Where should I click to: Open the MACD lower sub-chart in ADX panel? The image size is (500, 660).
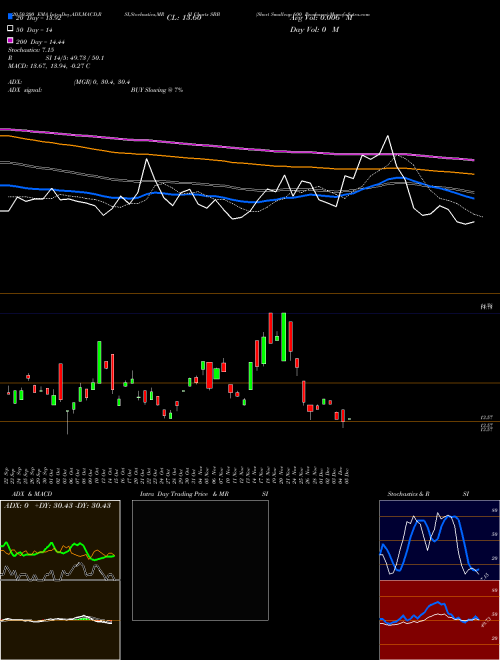point(60,620)
